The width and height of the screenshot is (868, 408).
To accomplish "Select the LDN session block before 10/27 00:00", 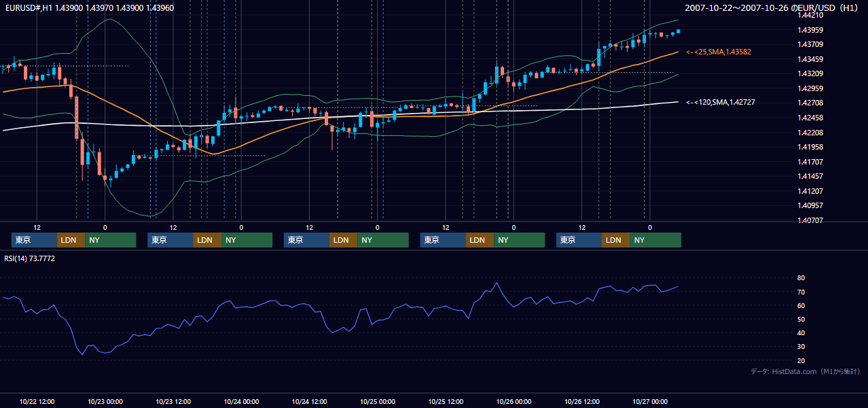I will tap(615, 240).
